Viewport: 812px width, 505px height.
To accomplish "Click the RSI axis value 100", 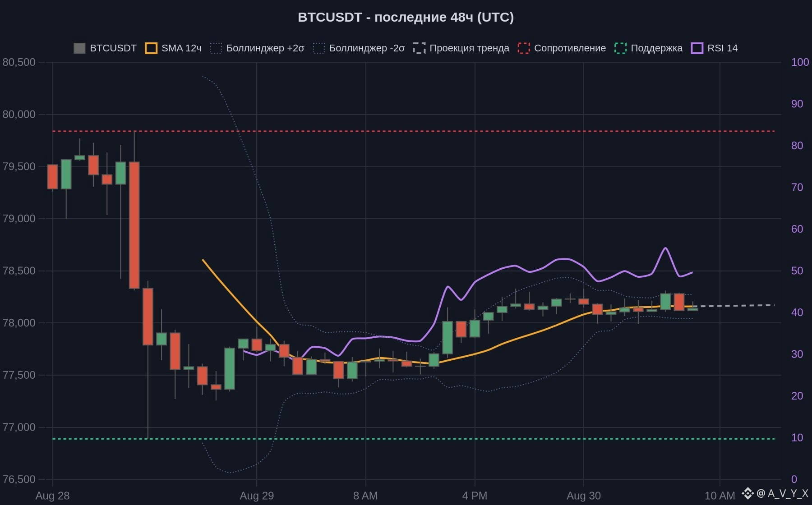I will (800, 62).
